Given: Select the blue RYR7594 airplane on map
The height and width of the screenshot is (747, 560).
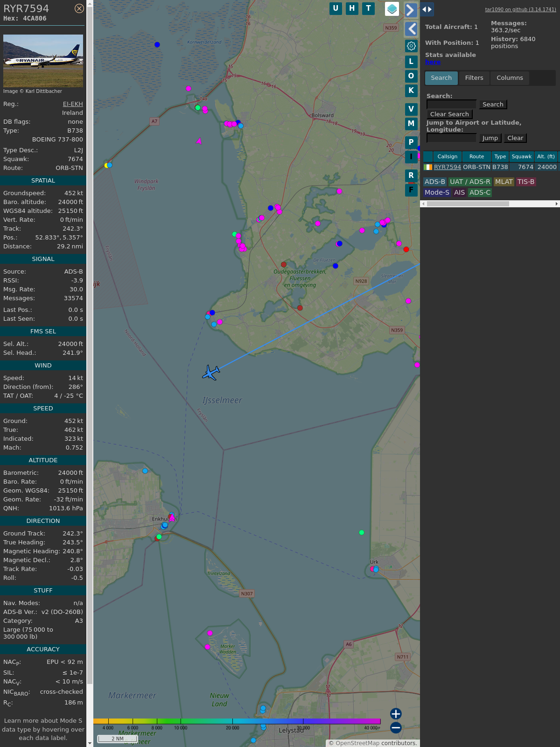Looking at the screenshot, I should [x=211, y=373].
